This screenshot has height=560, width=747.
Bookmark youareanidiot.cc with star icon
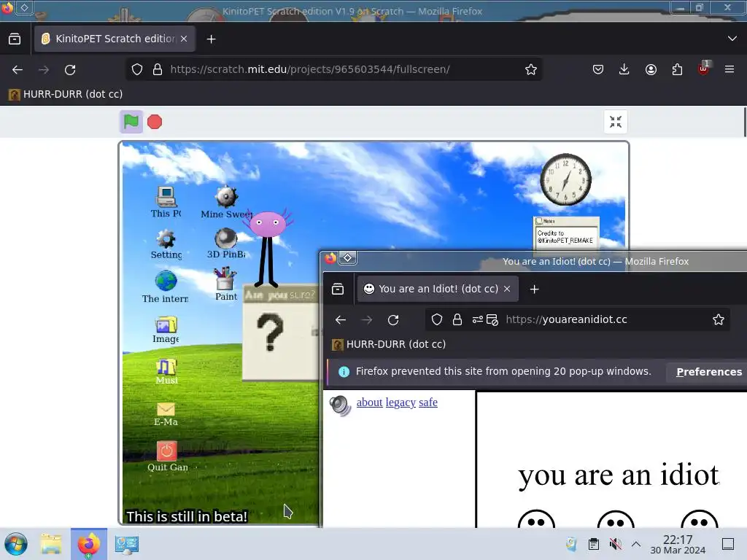coord(719,320)
